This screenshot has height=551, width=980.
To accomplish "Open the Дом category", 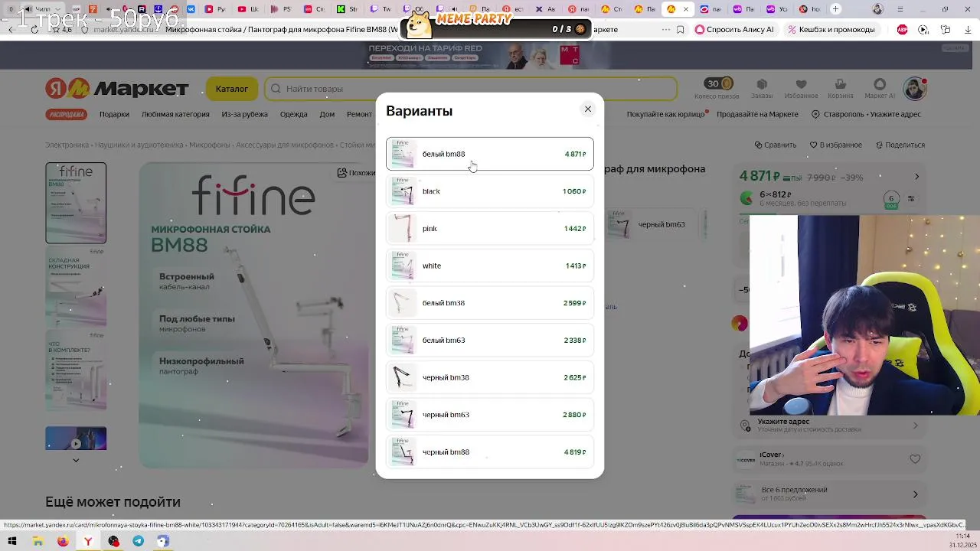I will tap(327, 114).
